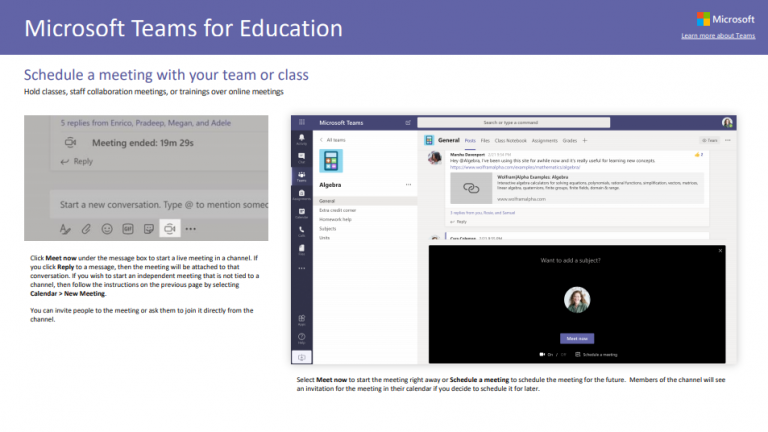Image resolution: width=768 pixels, height=432 pixels.
Task: Select Teams in the left sidebar
Action: [x=302, y=176]
